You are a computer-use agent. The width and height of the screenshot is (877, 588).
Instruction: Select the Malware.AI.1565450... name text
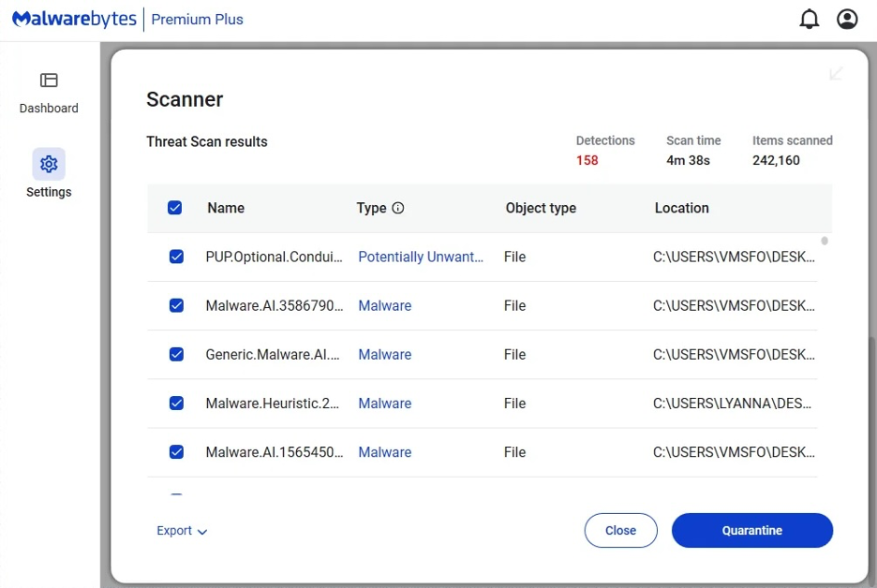[x=274, y=451]
